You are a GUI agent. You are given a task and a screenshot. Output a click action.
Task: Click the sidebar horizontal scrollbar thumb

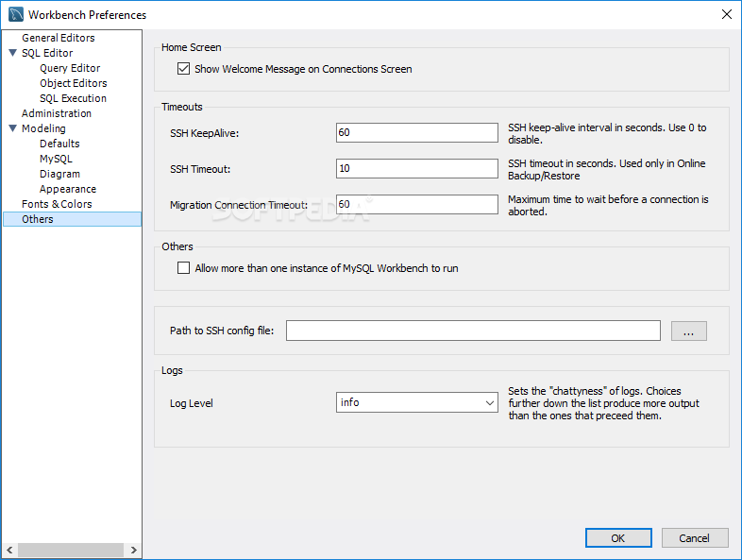(x=71, y=550)
